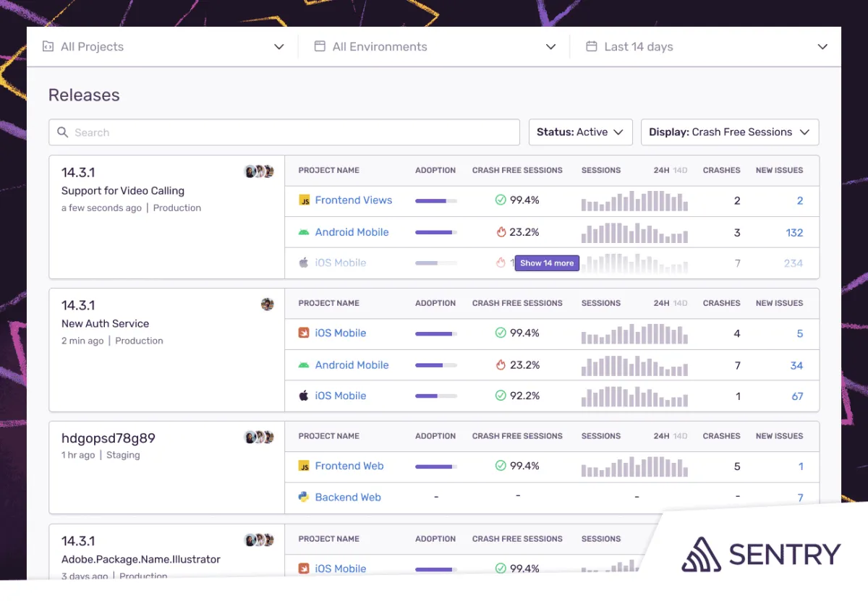Click green check icon beside 92.2%

[501, 396]
